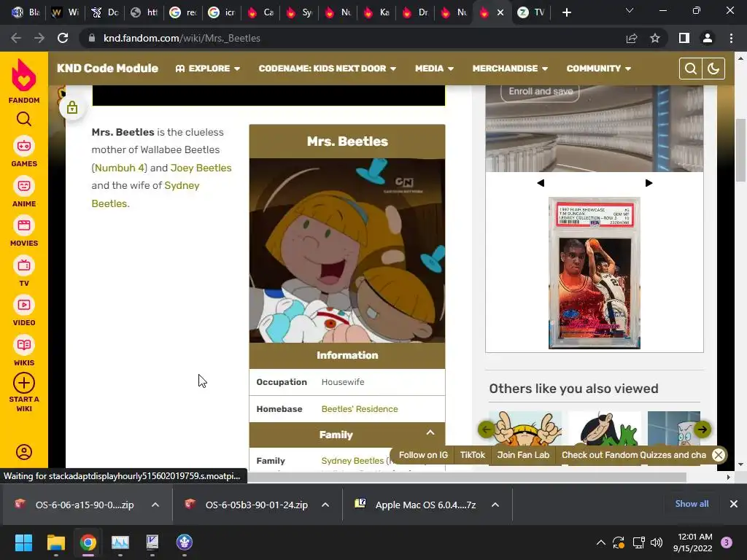Toggle dark mode with the moon icon

point(713,69)
